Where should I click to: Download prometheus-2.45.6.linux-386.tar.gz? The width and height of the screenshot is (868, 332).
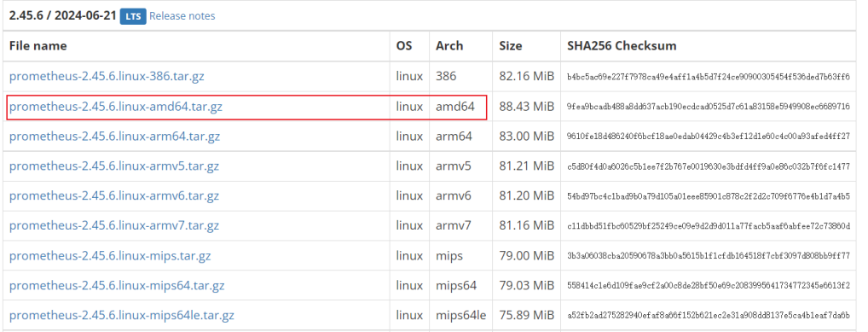pos(107,76)
